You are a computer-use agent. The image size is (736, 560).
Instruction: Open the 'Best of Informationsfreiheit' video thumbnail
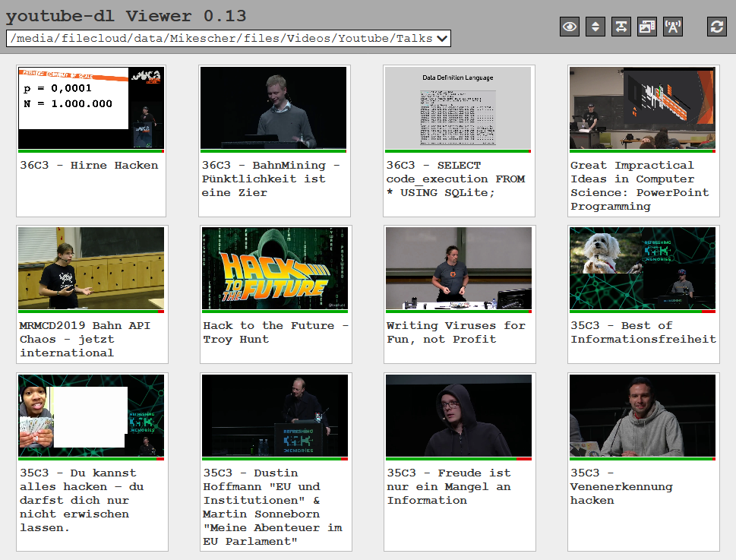[643, 268]
